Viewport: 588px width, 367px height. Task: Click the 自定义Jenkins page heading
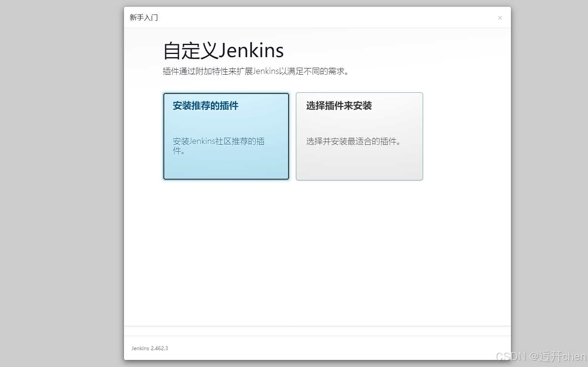pos(223,50)
